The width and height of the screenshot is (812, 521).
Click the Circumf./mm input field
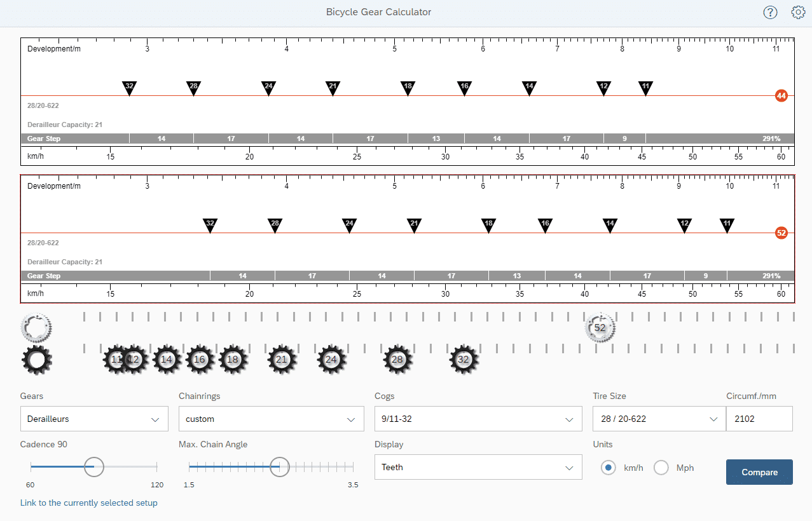coord(759,419)
